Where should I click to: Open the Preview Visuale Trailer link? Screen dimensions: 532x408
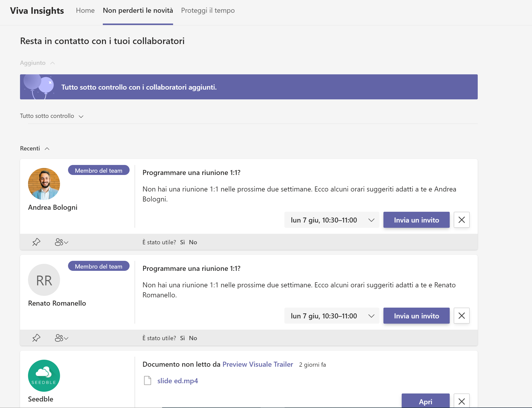258,364
